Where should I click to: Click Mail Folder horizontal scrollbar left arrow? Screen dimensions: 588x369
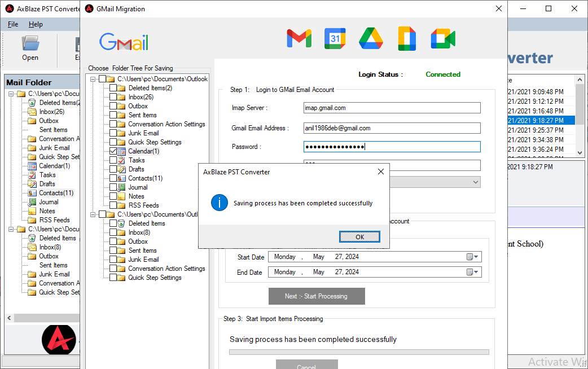pos(10,318)
